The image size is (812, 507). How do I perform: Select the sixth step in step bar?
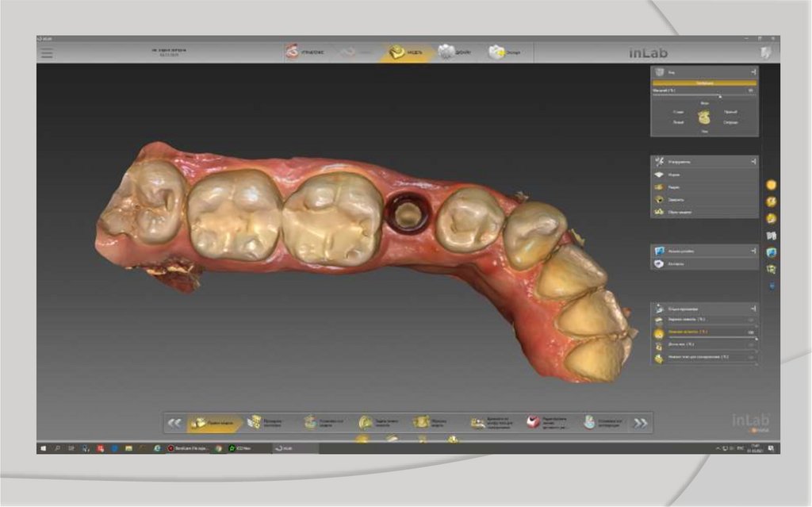(x=492, y=422)
